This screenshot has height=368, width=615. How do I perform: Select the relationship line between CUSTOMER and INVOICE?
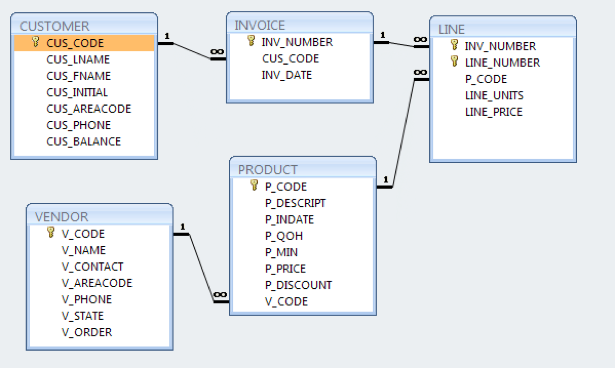click(192, 51)
